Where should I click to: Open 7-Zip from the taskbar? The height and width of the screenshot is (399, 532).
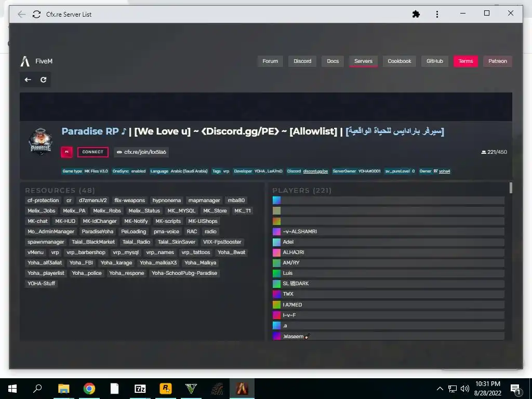click(x=140, y=389)
